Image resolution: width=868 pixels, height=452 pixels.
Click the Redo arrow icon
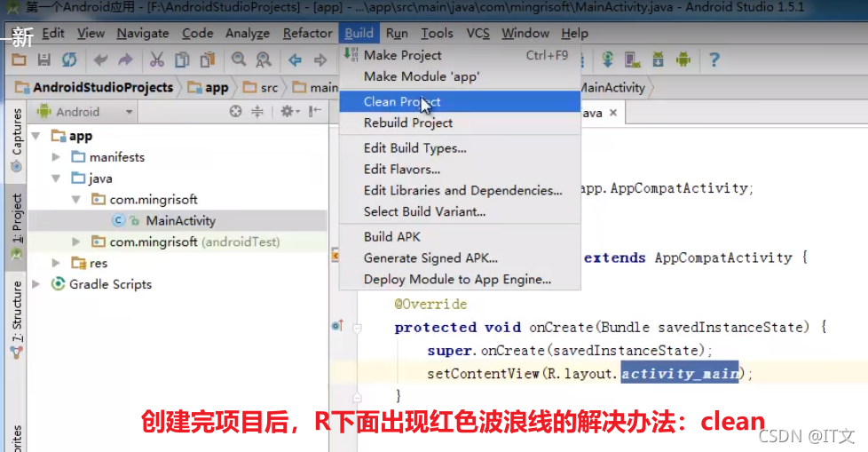(126, 59)
